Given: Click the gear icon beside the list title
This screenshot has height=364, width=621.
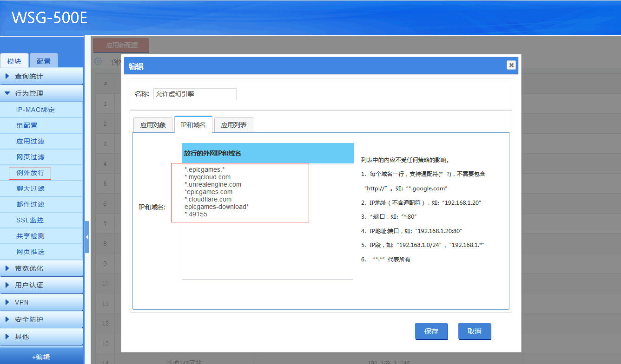Looking at the screenshot, I should click(98, 61).
